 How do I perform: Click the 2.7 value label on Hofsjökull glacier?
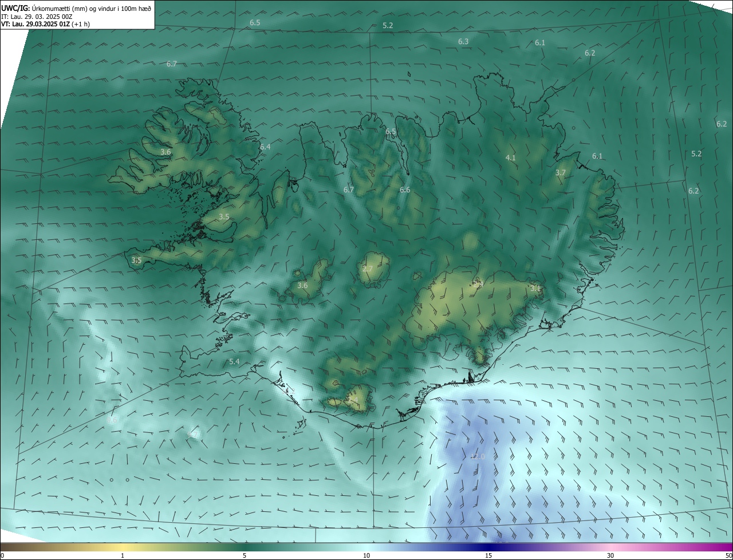[368, 269]
